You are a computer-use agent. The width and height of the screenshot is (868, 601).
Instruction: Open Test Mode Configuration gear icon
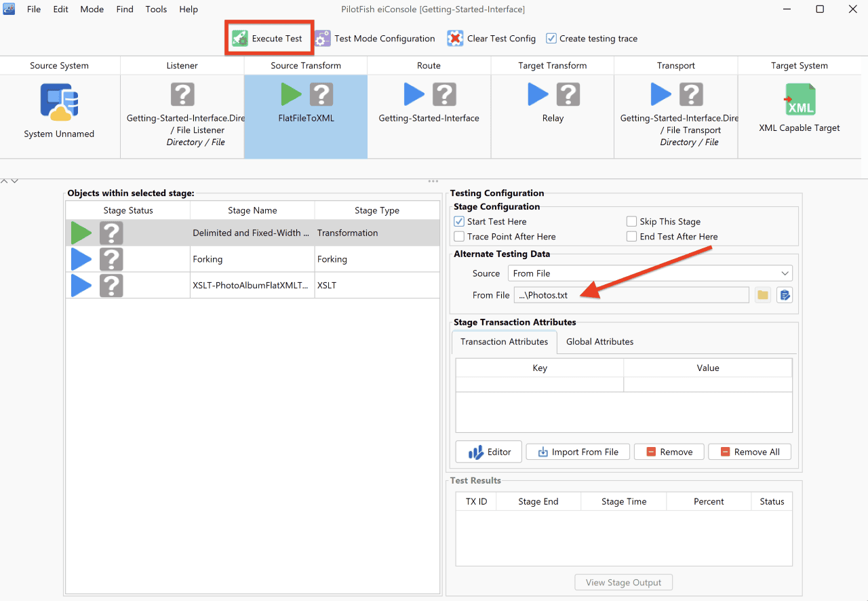point(323,39)
